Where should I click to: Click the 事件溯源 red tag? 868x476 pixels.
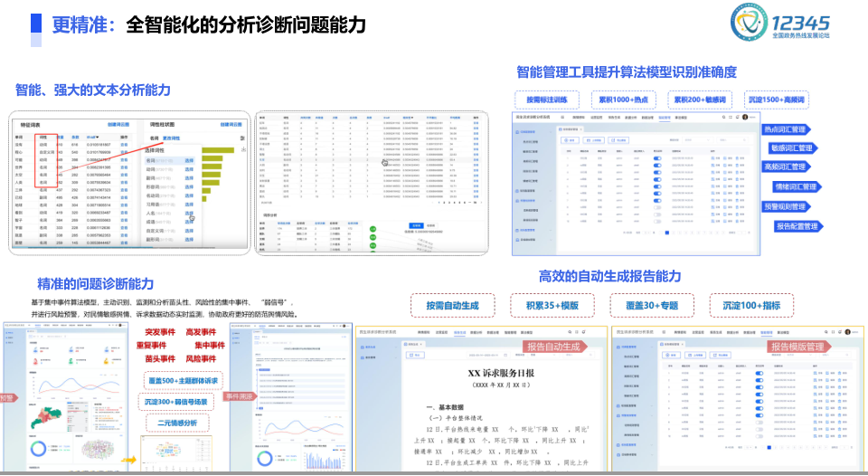pos(239,396)
